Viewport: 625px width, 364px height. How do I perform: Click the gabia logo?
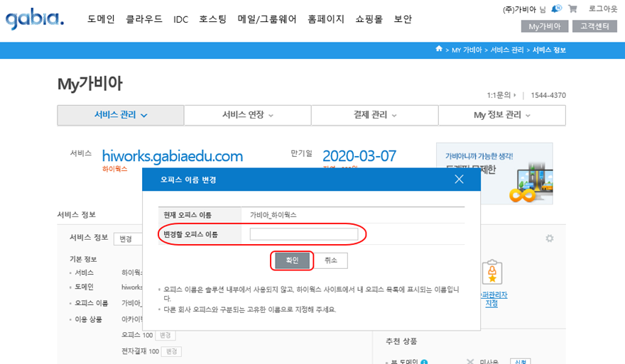coord(35,20)
